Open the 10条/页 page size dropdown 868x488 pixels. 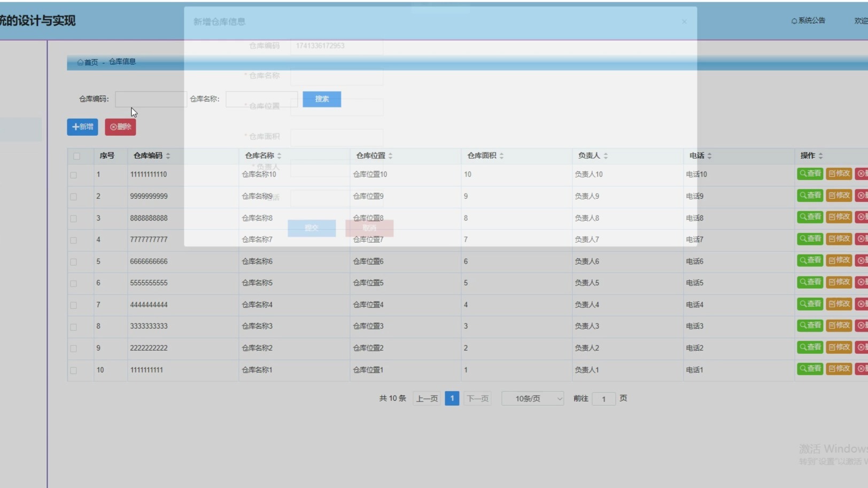tap(532, 398)
